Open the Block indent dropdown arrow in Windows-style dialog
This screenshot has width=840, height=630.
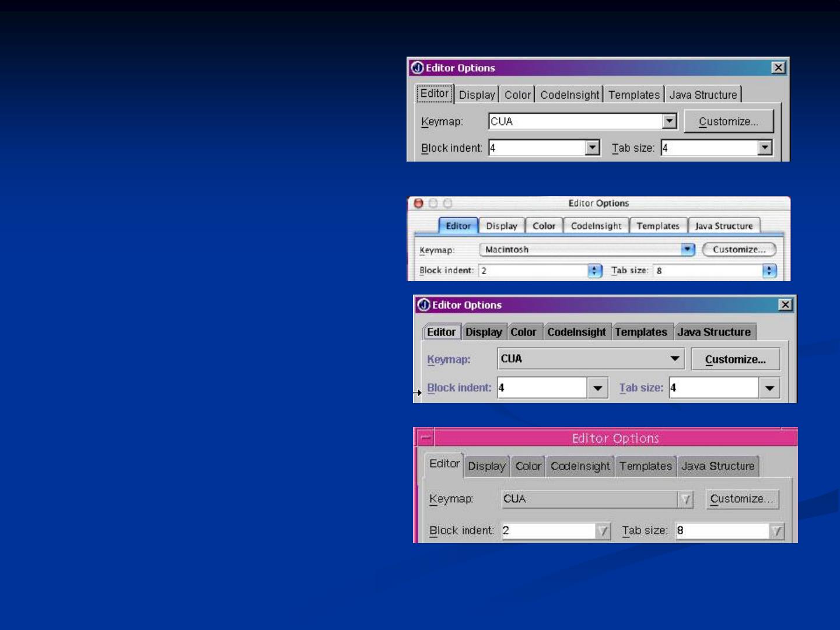pos(592,148)
